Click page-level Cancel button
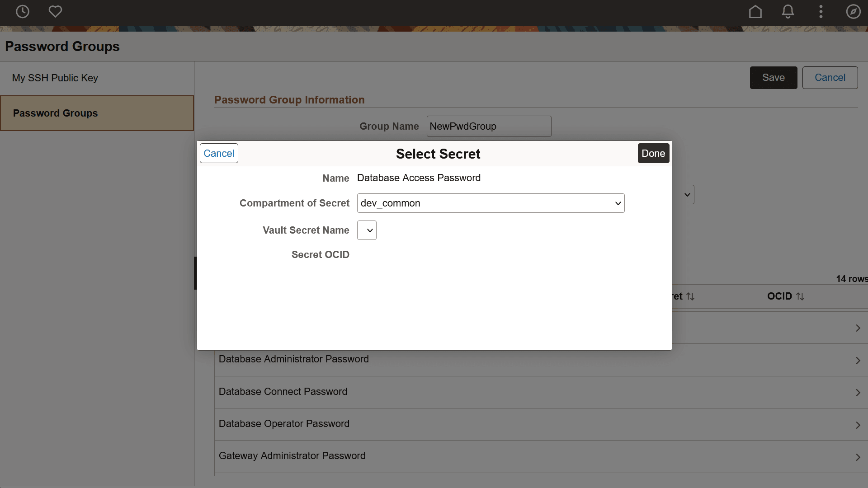Viewport: 868px width, 488px height. pos(830,78)
